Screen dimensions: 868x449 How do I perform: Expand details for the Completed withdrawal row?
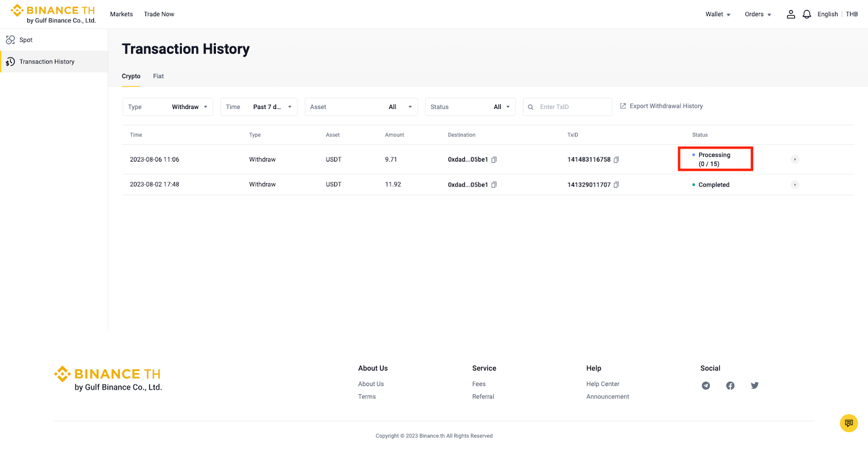coord(795,185)
